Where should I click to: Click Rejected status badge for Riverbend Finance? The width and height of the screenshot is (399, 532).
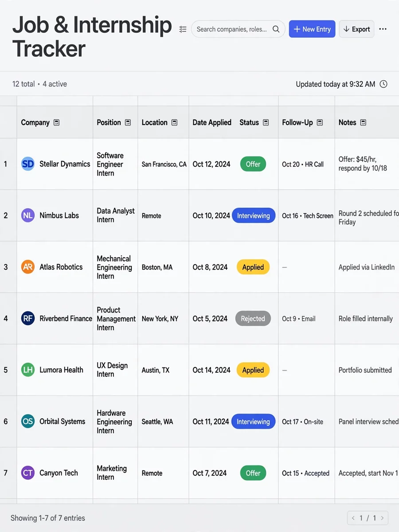coord(253,318)
